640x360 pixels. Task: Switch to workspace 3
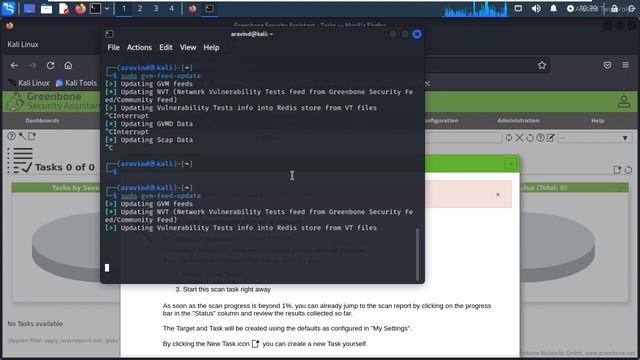[x=156, y=8]
